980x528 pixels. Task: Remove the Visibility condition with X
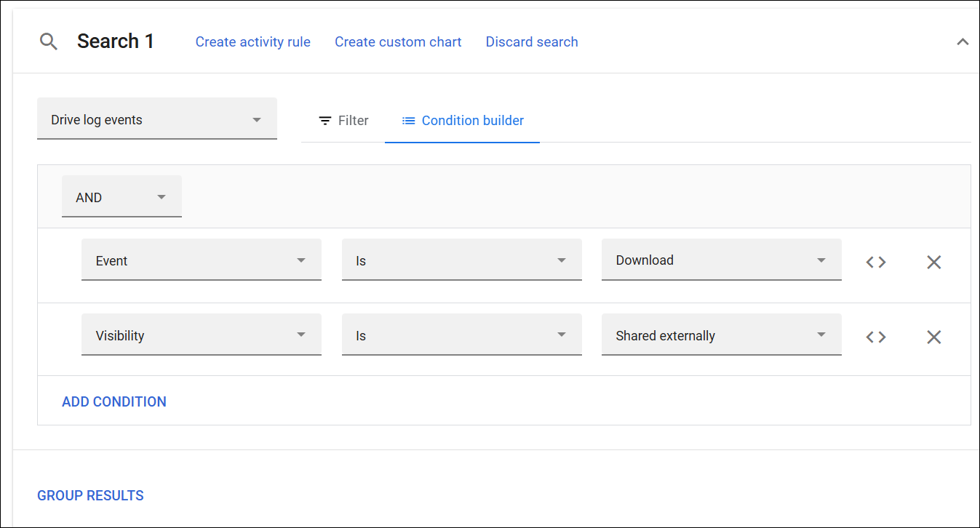click(x=934, y=337)
